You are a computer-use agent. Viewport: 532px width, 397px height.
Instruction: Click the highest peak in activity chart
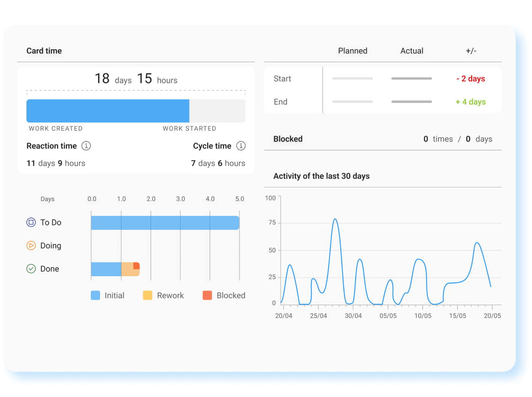point(335,219)
